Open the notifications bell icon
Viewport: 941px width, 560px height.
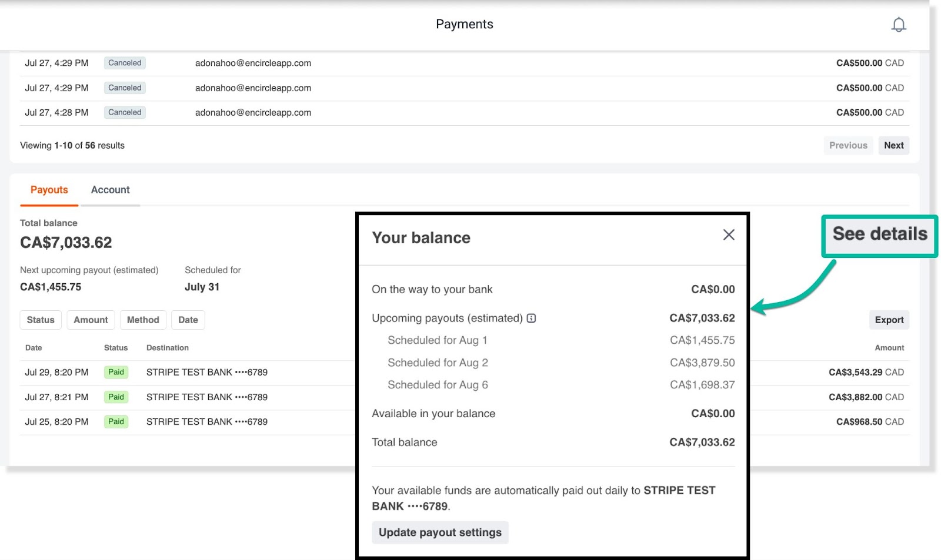[898, 25]
